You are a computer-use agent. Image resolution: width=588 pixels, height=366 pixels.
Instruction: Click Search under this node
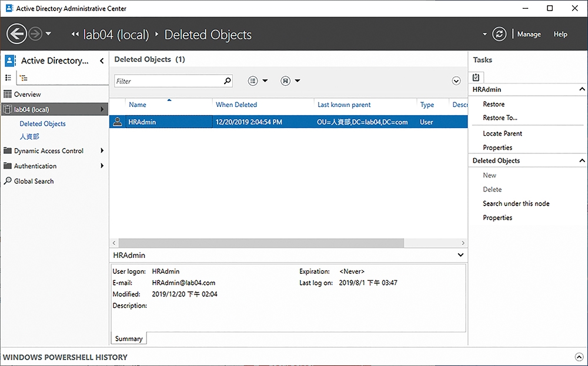coord(516,203)
